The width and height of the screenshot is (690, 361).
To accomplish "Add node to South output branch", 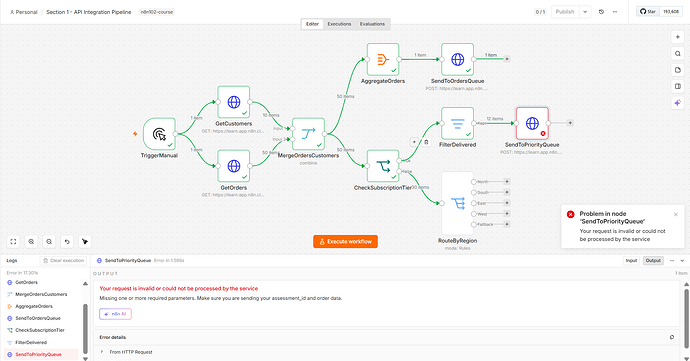I will 506,192.
